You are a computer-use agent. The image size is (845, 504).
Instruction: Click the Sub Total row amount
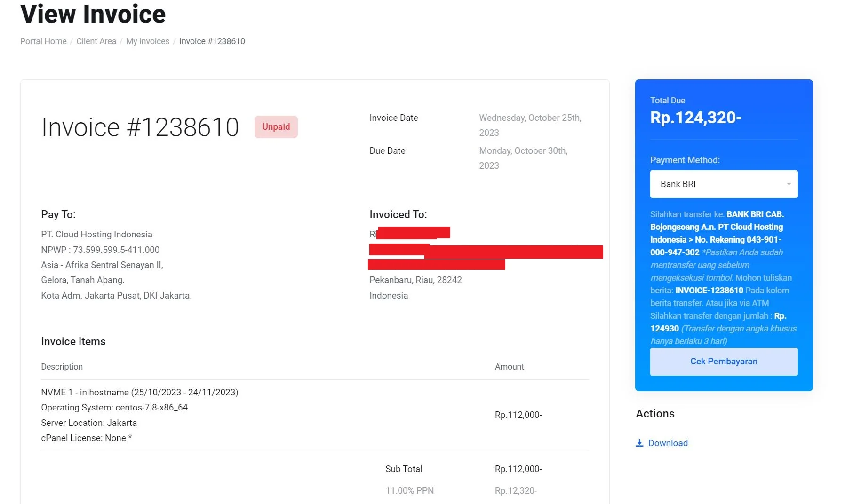click(x=518, y=469)
